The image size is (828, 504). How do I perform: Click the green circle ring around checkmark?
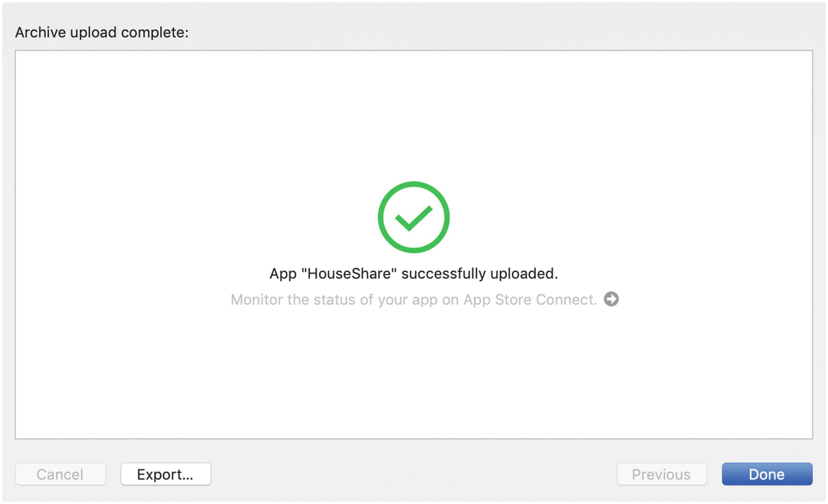click(381, 217)
